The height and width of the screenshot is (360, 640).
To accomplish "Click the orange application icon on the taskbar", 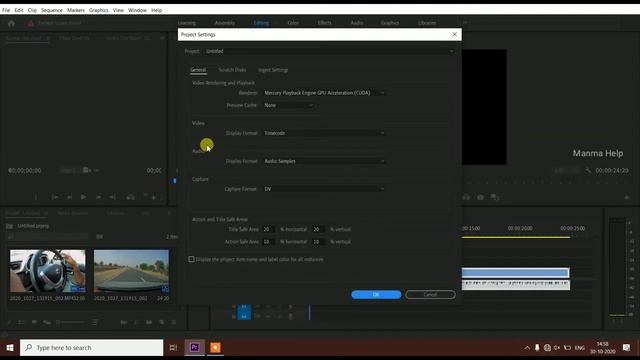I will coord(216,348).
